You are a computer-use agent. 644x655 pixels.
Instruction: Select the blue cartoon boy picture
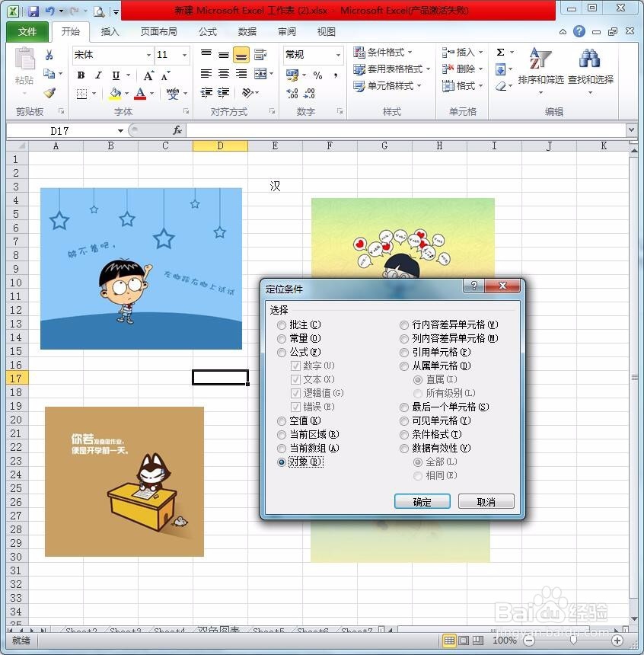click(x=141, y=269)
